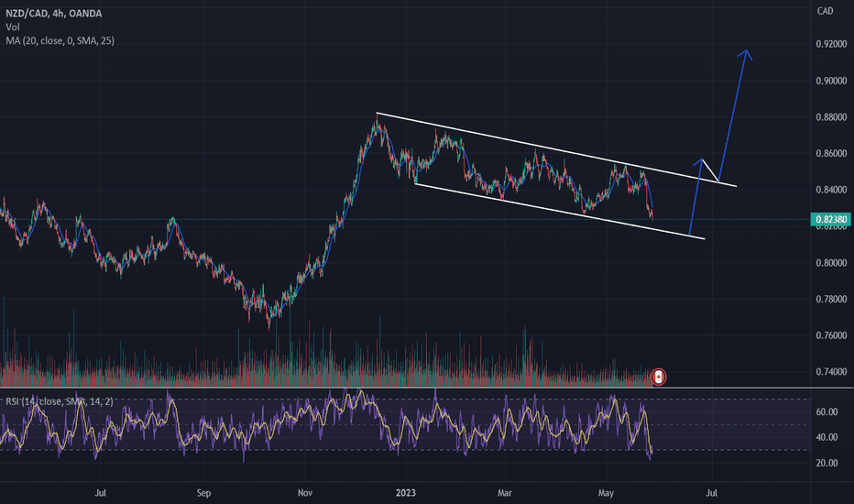Click the Nov label on the time axis

click(305, 493)
